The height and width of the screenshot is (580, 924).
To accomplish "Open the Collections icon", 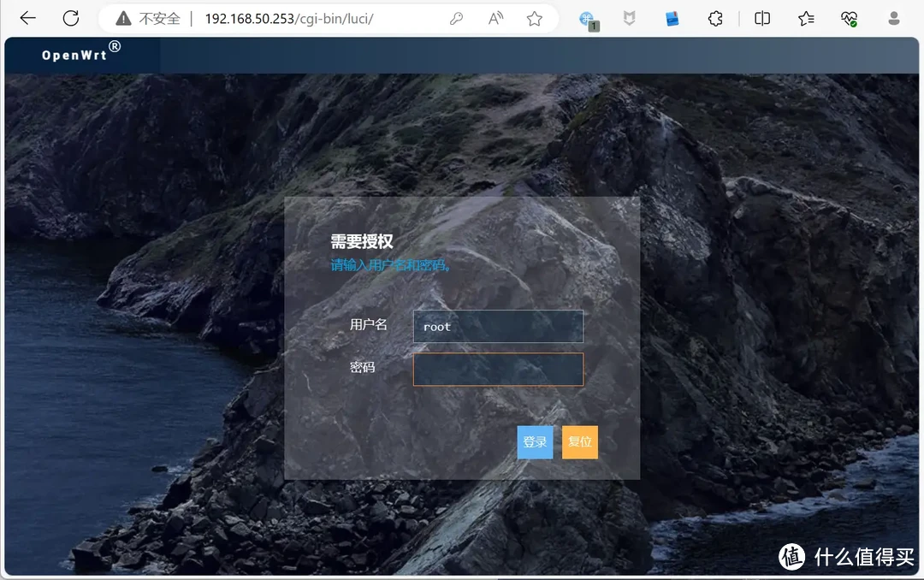I will click(805, 18).
